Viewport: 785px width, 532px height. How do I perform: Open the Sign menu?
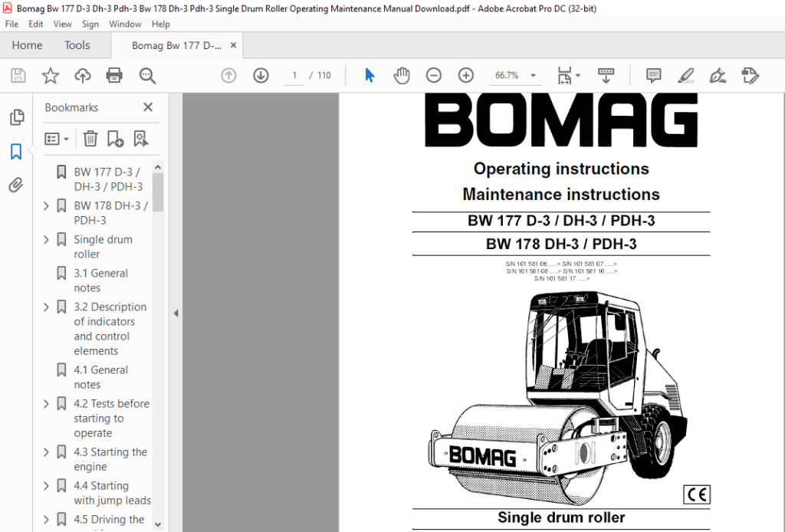90,24
